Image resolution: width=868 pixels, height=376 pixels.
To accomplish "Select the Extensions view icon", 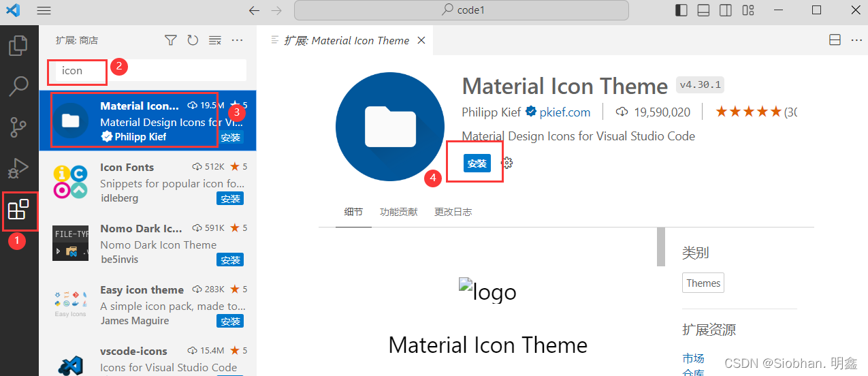I will point(18,210).
